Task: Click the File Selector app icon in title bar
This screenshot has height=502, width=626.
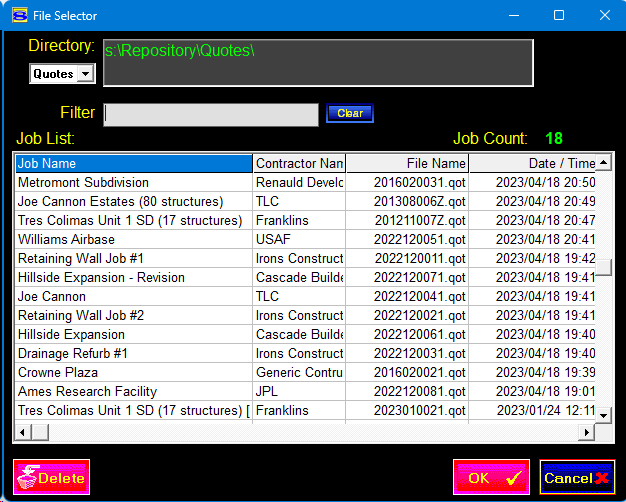Action: pos(20,16)
